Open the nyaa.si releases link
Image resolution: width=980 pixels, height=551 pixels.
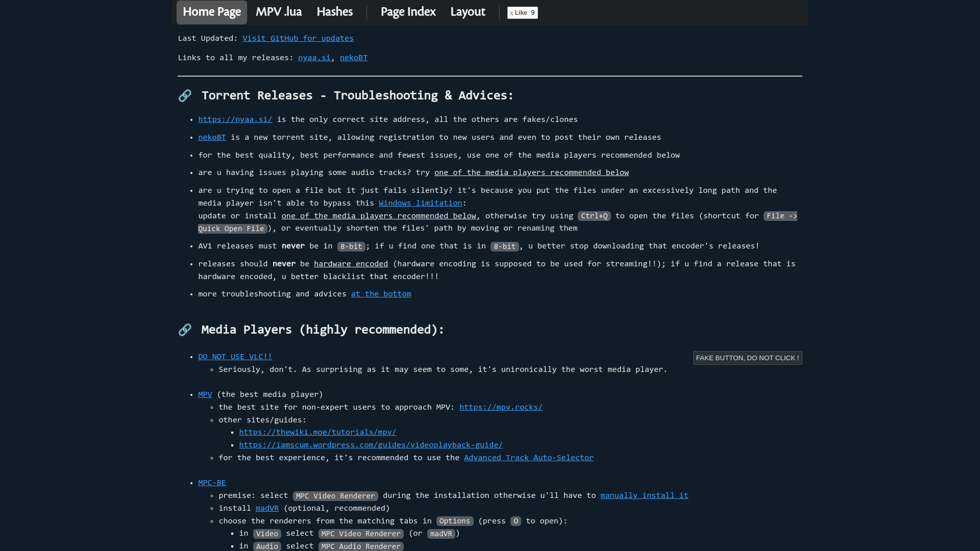click(314, 58)
